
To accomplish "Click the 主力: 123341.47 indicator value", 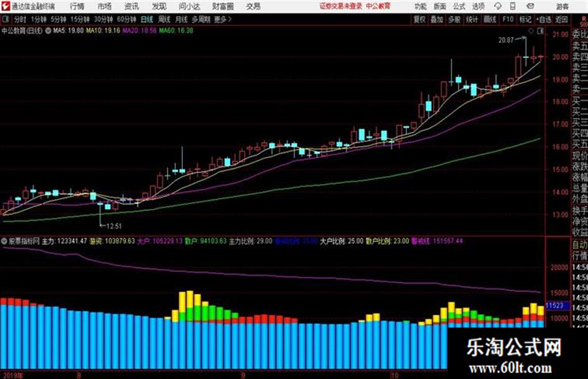I will pos(64,241).
